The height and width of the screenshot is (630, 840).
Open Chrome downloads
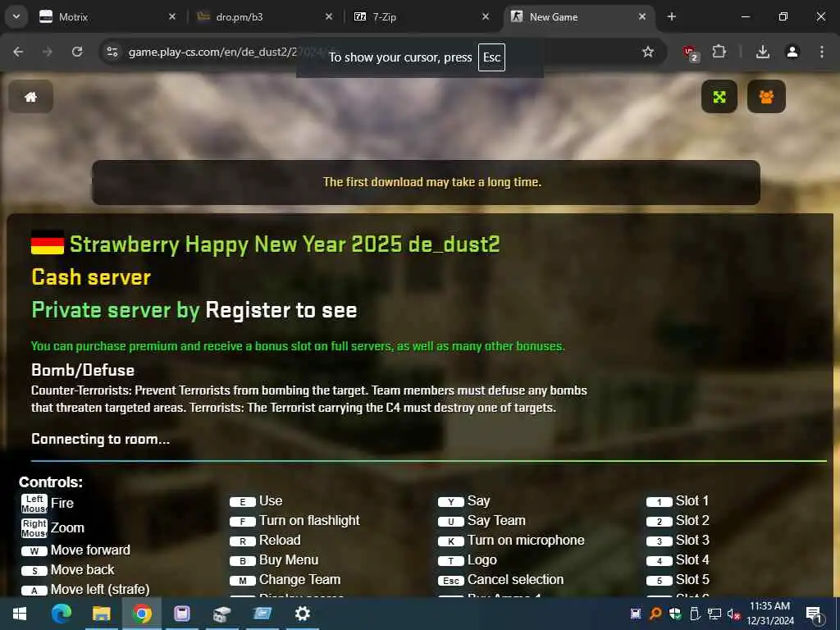pyautogui.click(x=763, y=52)
